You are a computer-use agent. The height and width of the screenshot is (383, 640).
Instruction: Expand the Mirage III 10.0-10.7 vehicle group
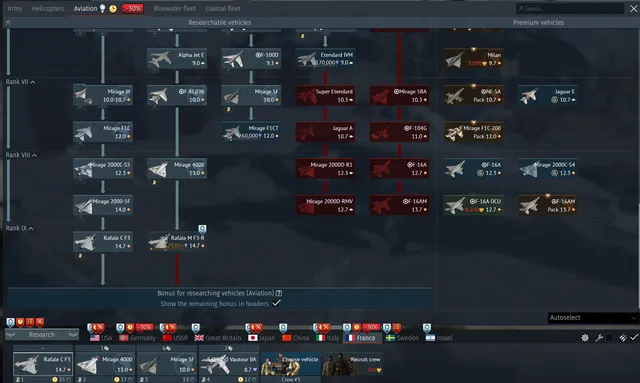(x=103, y=95)
